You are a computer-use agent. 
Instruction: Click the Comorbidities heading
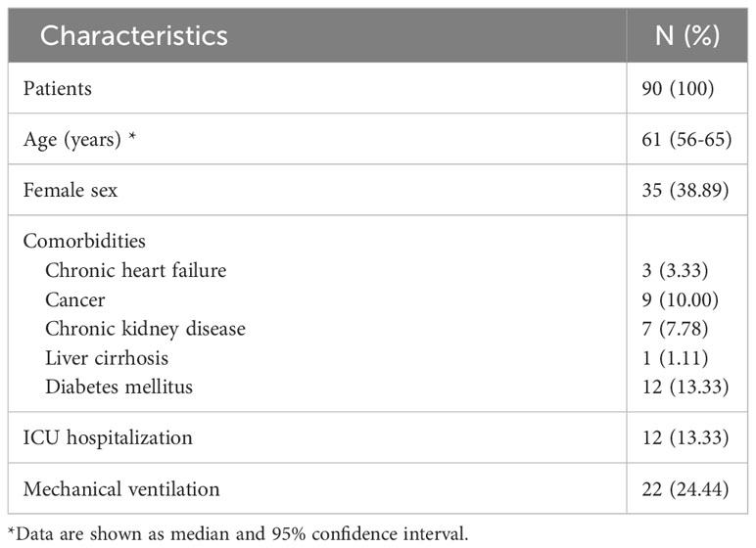click(84, 241)
